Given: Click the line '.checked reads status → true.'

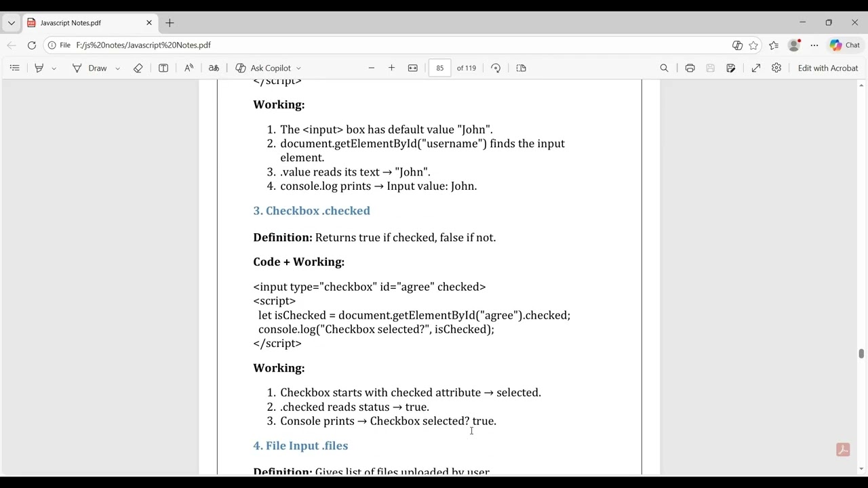Looking at the screenshot, I should [x=355, y=407].
